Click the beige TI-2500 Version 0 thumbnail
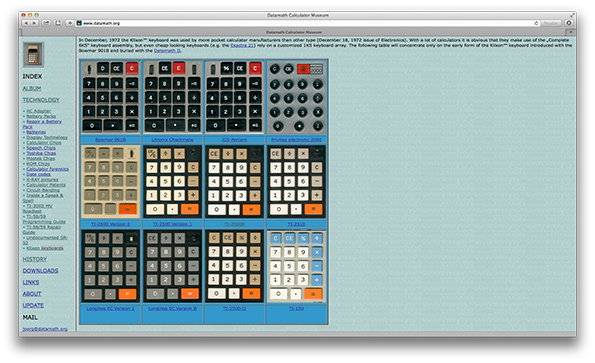 (x=110, y=182)
